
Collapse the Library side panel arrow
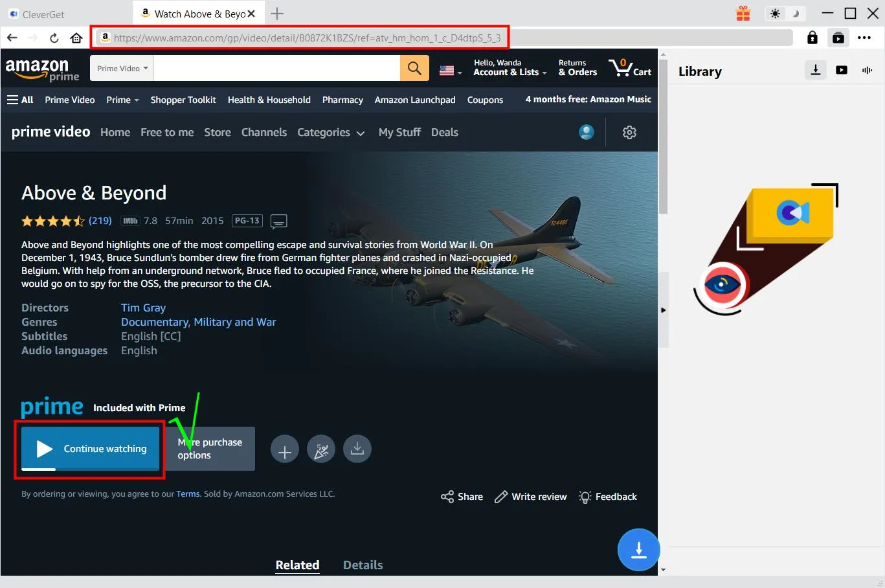(x=663, y=310)
